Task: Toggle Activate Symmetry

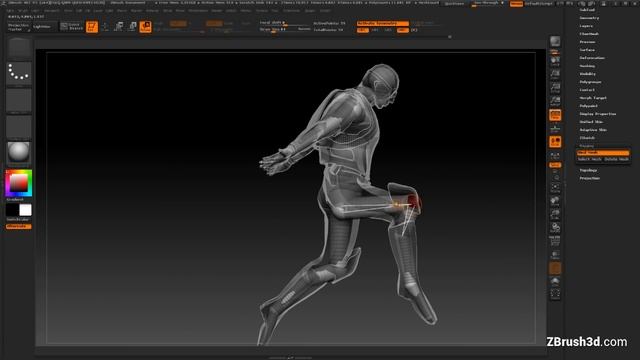Action: coord(382,23)
